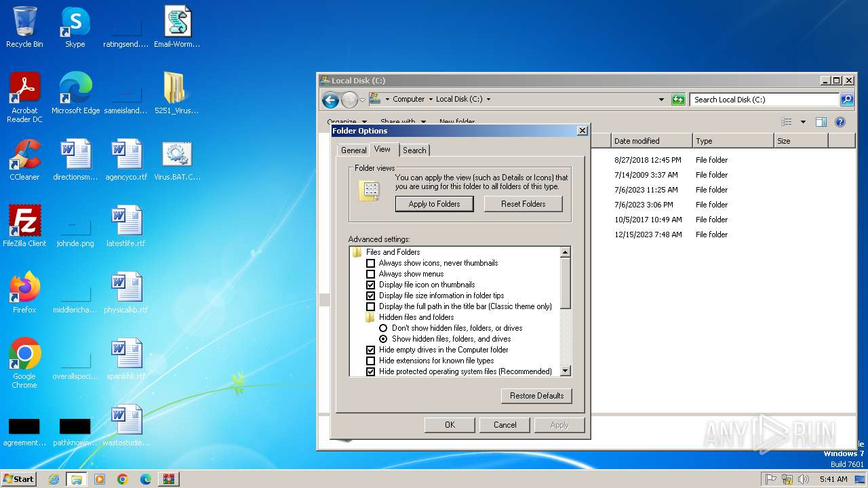Screen dimensions: 868x488
Task: Toggle the Explorer preview pane icon
Action: click(x=821, y=122)
